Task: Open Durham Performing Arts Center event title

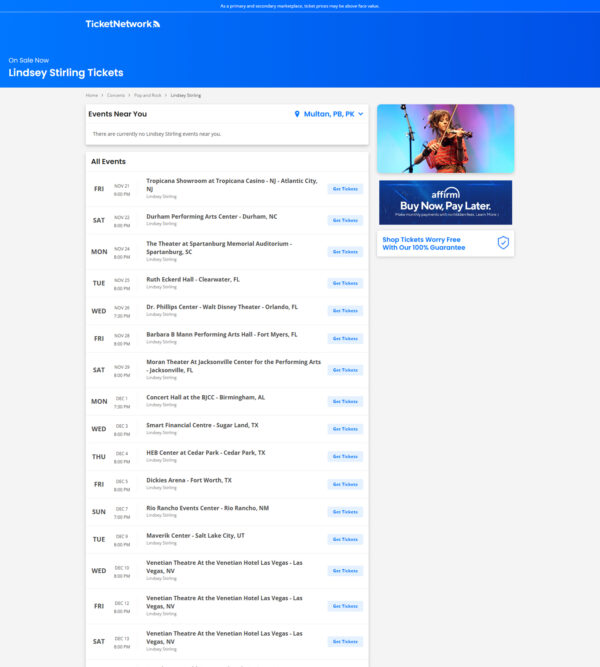Action: pos(211,217)
